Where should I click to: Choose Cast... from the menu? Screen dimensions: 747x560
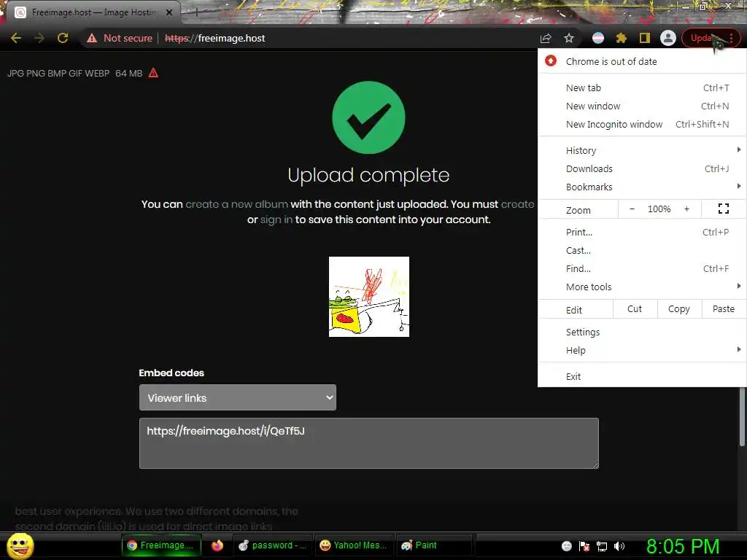[x=642, y=250]
